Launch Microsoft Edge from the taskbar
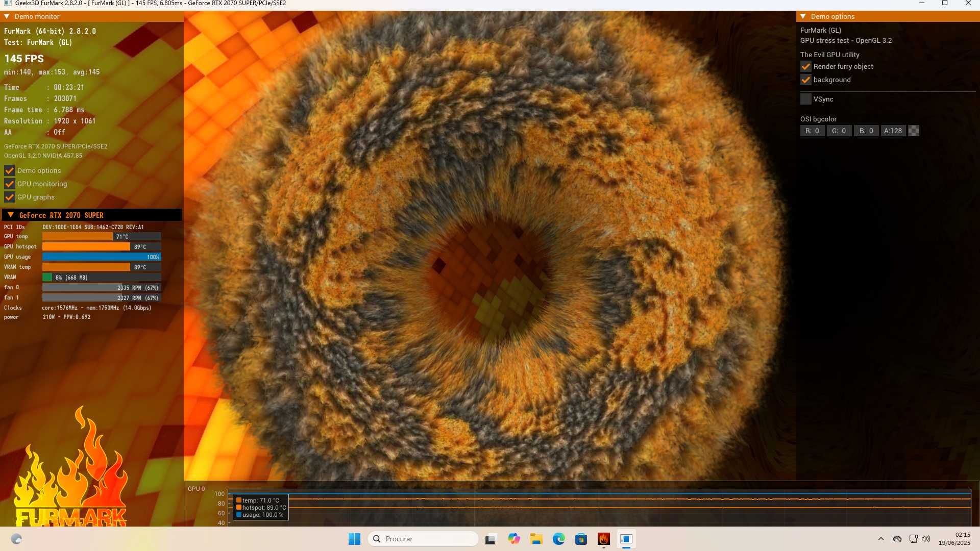Screen dimensions: 980x551 pyautogui.click(x=559, y=539)
